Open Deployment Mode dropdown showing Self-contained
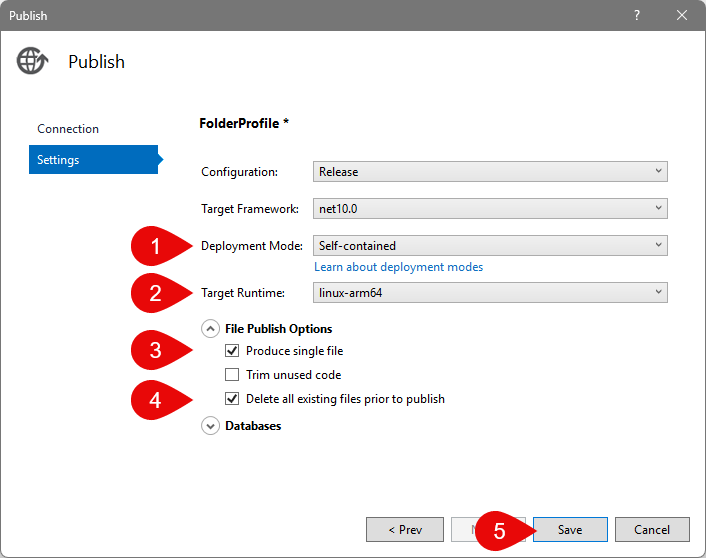 [490, 245]
